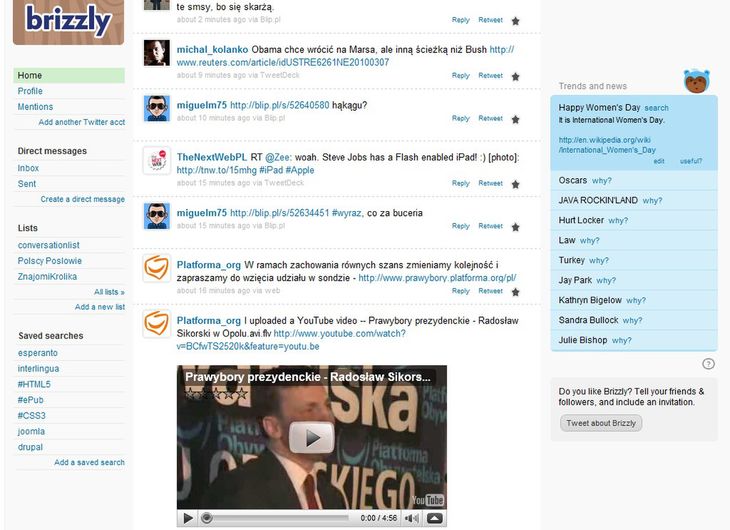Star the miguelm75 #wyraz tweet
The width and height of the screenshot is (730, 530).
click(x=515, y=227)
